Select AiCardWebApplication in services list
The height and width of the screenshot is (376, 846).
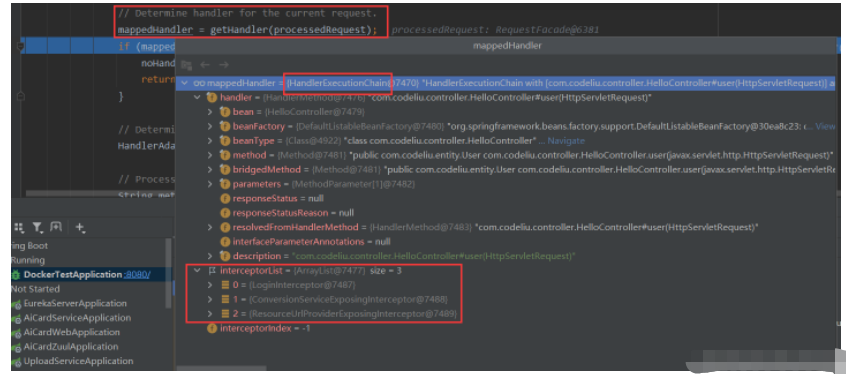point(72,332)
